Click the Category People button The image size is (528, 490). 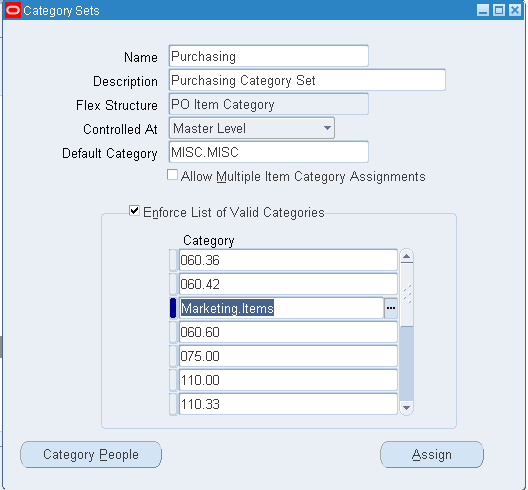click(x=91, y=455)
